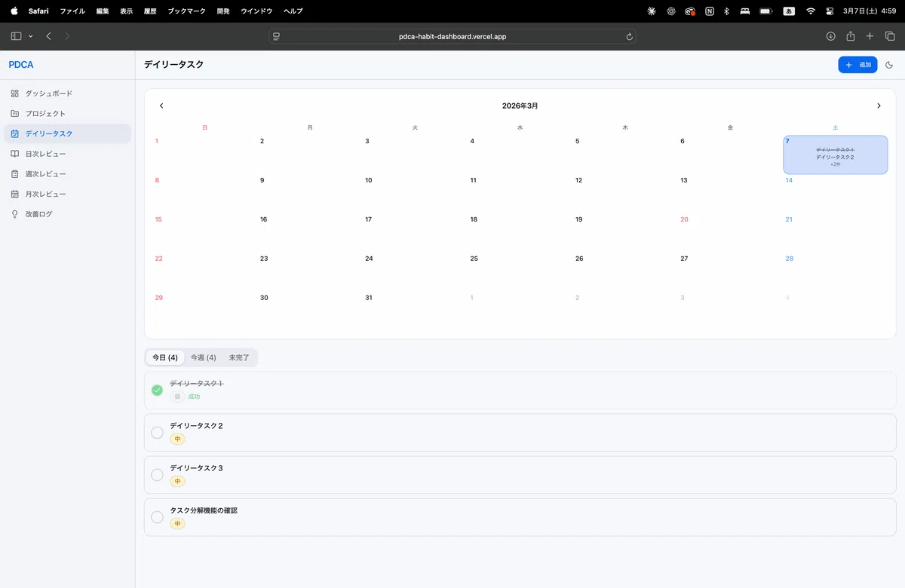The width and height of the screenshot is (905, 588).
Task: Open the デイリータスク２ task title
Action: 196,426
